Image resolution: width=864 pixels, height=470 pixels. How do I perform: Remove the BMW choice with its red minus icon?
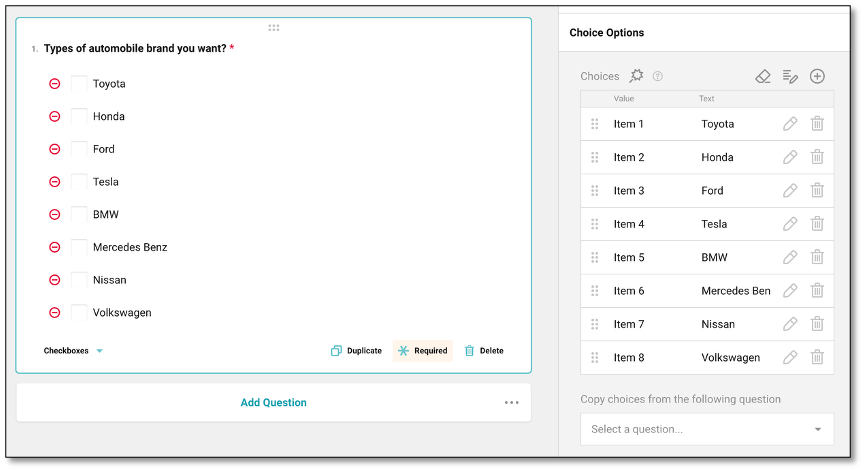[55, 214]
